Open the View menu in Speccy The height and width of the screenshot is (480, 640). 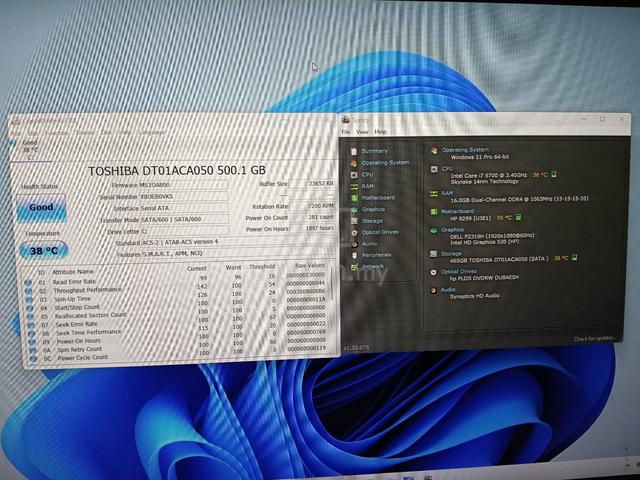(362, 132)
